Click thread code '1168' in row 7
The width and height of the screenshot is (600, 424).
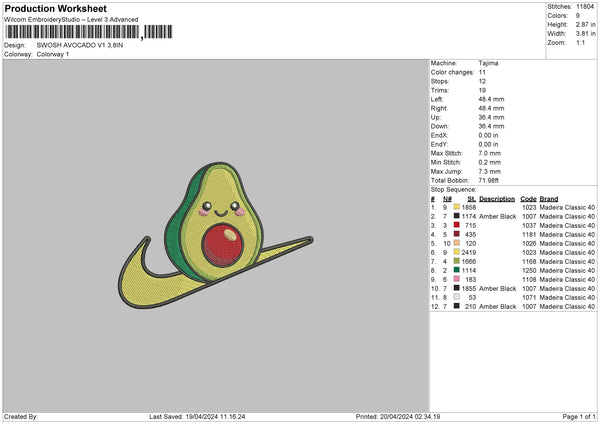tap(529, 261)
